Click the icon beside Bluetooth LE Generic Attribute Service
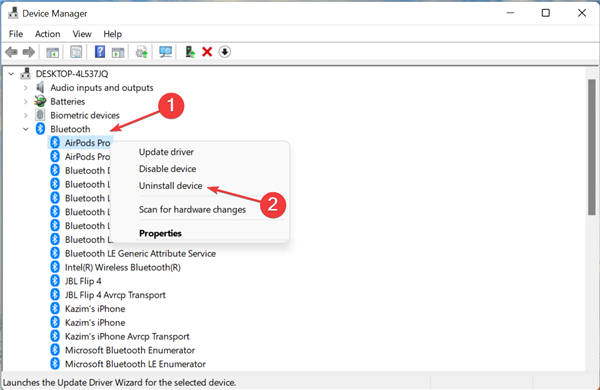Viewport: 600px width, 390px height. point(55,253)
